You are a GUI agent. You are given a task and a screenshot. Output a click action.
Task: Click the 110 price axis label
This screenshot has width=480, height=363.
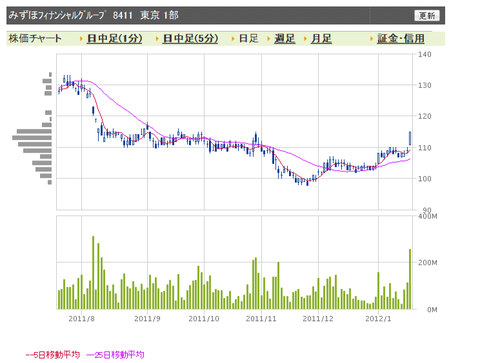coord(425,148)
